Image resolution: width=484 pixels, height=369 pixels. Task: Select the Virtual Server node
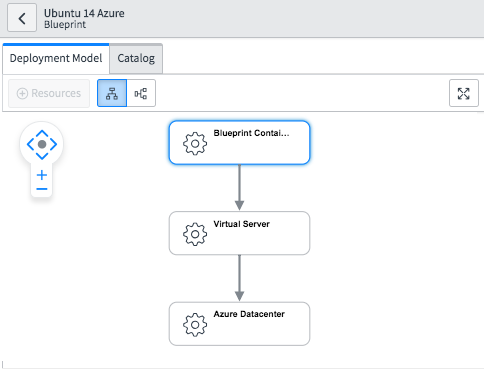(x=239, y=233)
